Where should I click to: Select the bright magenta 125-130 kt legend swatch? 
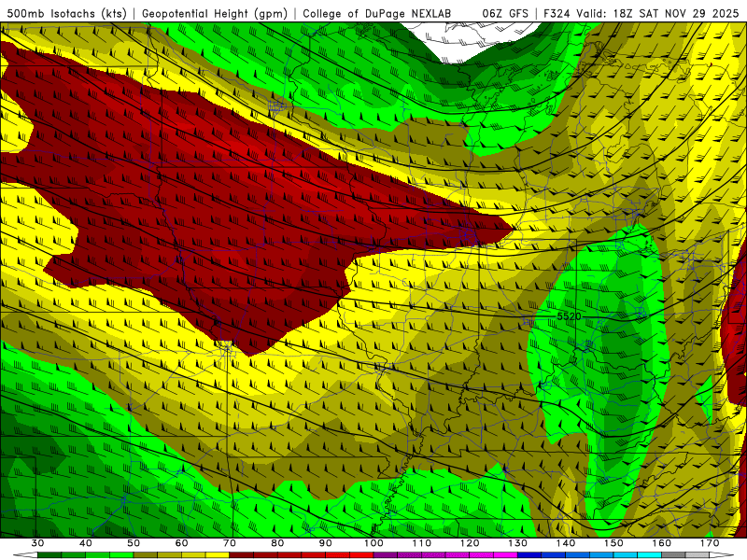tap(505, 555)
